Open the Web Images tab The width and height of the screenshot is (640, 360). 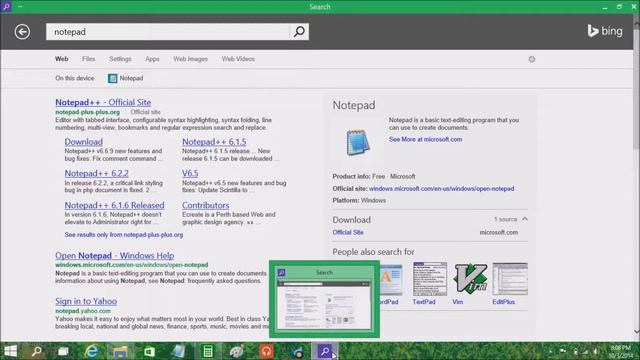pyautogui.click(x=190, y=59)
